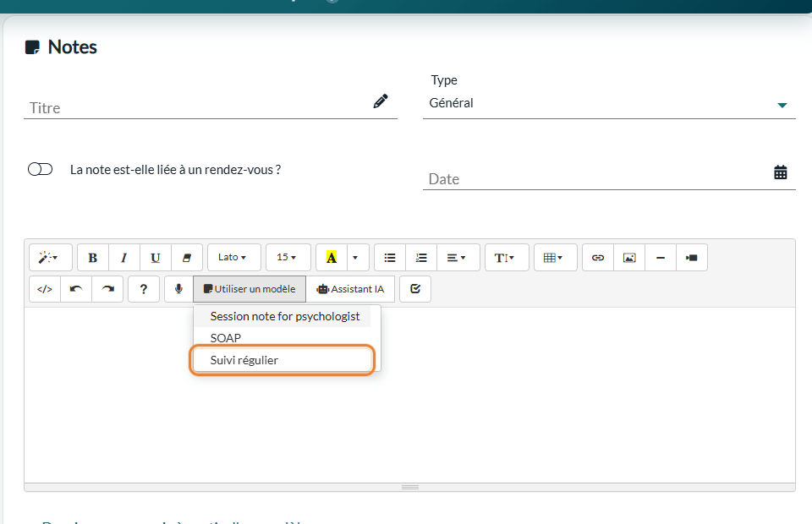Apply the yellow highlight color A
The image size is (812, 524).
[x=332, y=258]
